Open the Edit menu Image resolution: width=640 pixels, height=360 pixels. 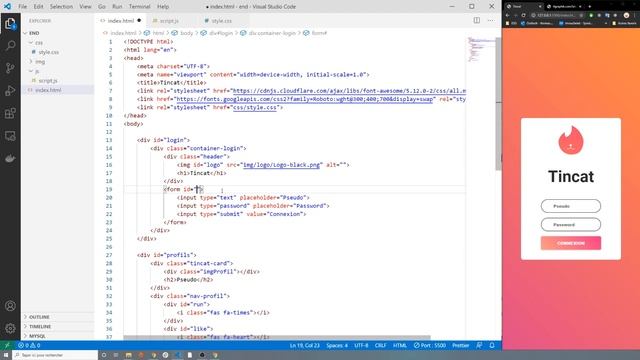[x=38, y=7]
